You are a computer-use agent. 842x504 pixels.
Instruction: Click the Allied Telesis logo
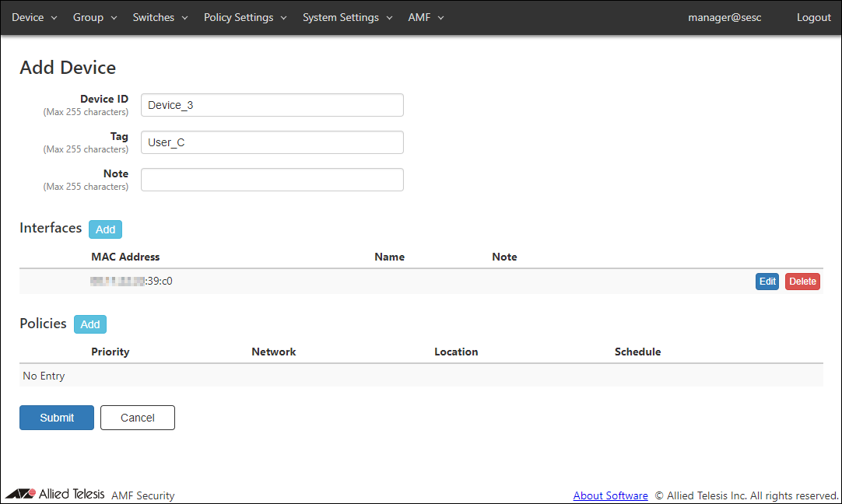tap(54, 495)
